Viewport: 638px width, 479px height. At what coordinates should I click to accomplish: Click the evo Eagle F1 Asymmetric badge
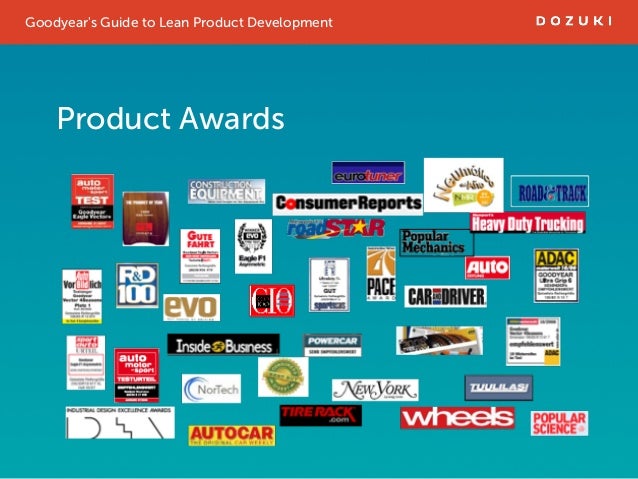(x=253, y=246)
